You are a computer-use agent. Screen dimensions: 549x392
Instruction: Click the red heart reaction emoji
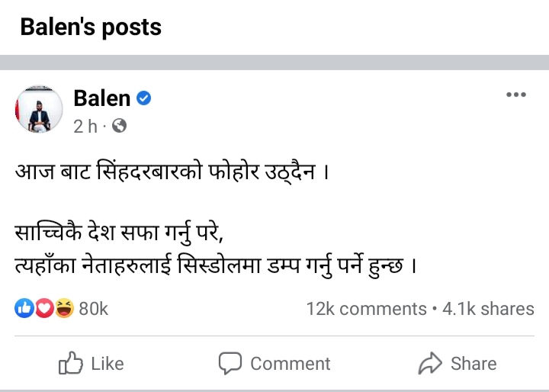pyautogui.click(x=43, y=308)
